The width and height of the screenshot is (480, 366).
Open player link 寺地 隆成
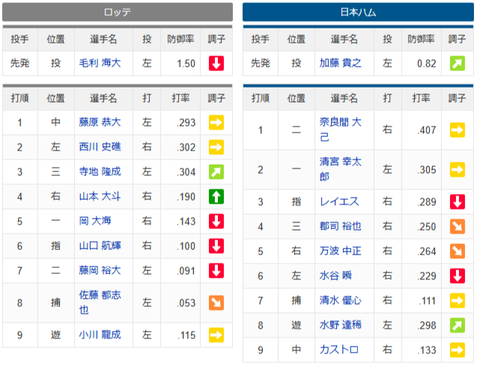coord(100,172)
